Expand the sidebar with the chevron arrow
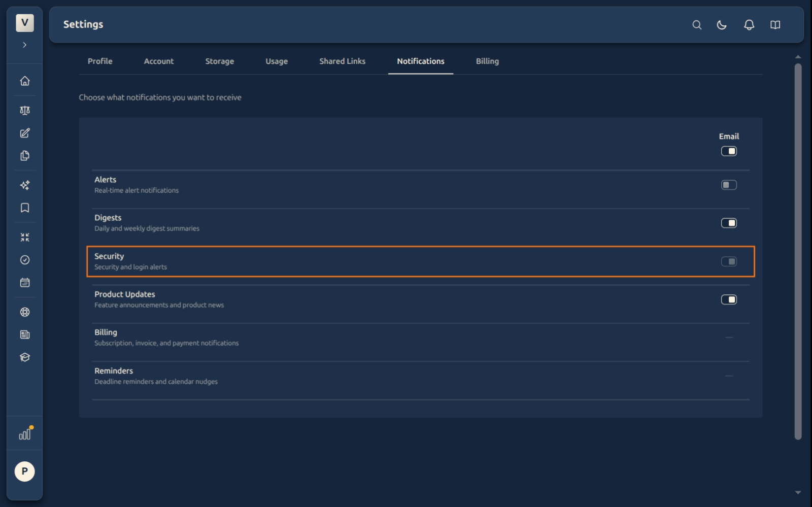 click(x=24, y=45)
